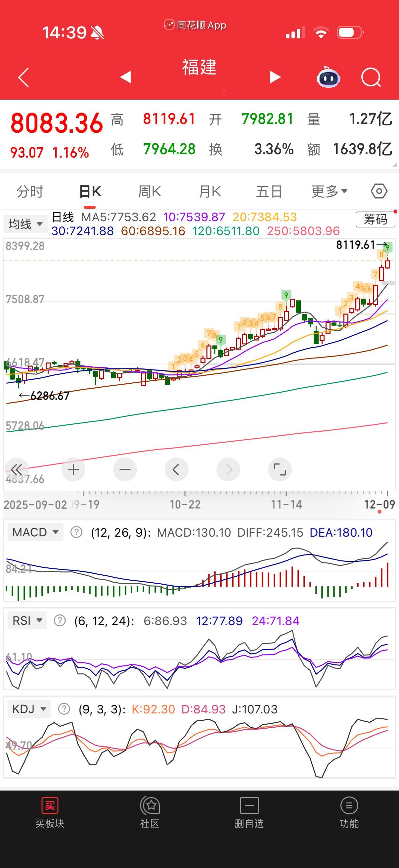The height and width of the screenshot is (868, 399).
Task: Select the 日K daily candlestick tab
Action: click(x=90, y=191)
